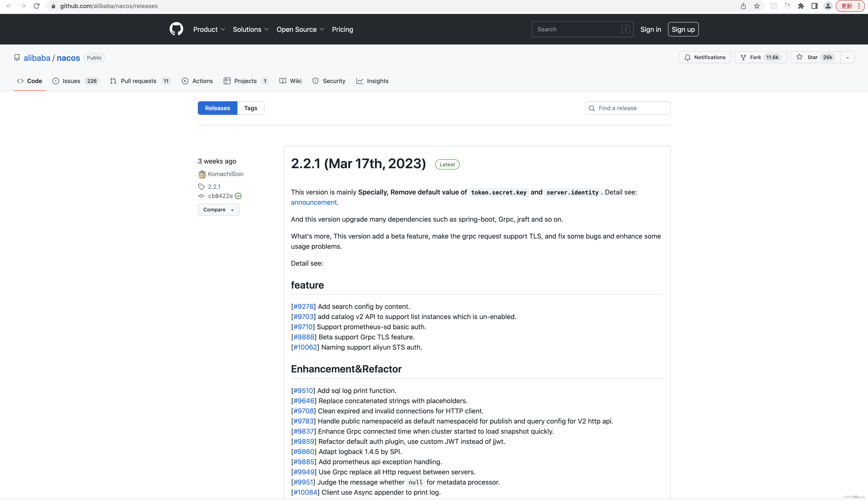The height and width of the screenshot is (500, 868).
Task: Click KomachiSion's avatar image
Action: coord(202,174)
